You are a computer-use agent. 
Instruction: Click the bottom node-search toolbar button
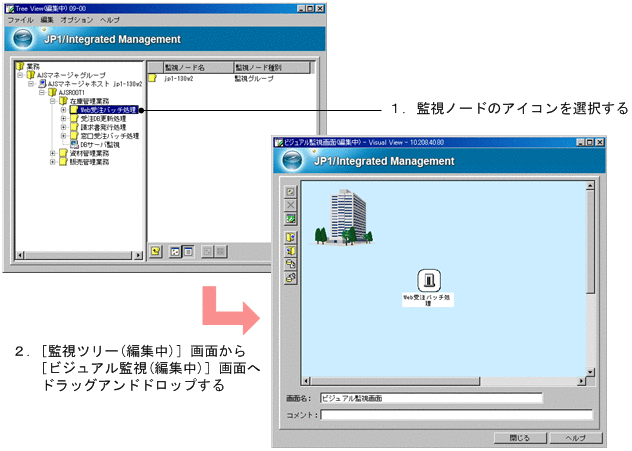(291, 278)
